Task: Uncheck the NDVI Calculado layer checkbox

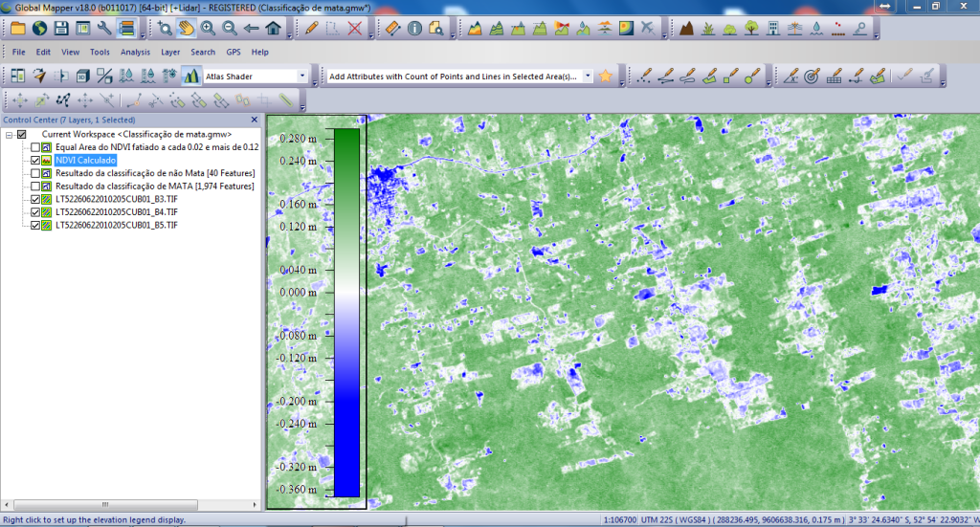Action: pyautogui.click(x=35, y=161)
